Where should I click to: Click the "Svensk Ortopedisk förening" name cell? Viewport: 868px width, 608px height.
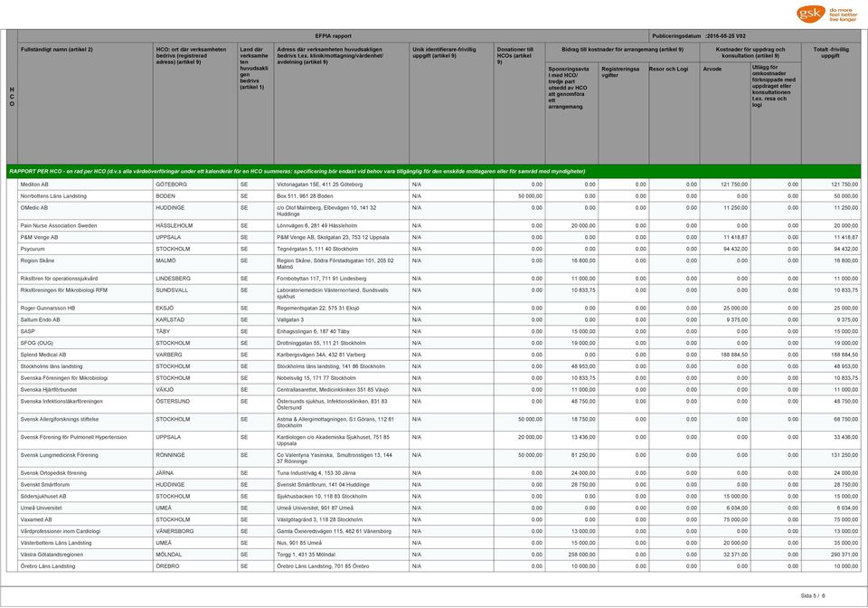(x=85, y=473)
